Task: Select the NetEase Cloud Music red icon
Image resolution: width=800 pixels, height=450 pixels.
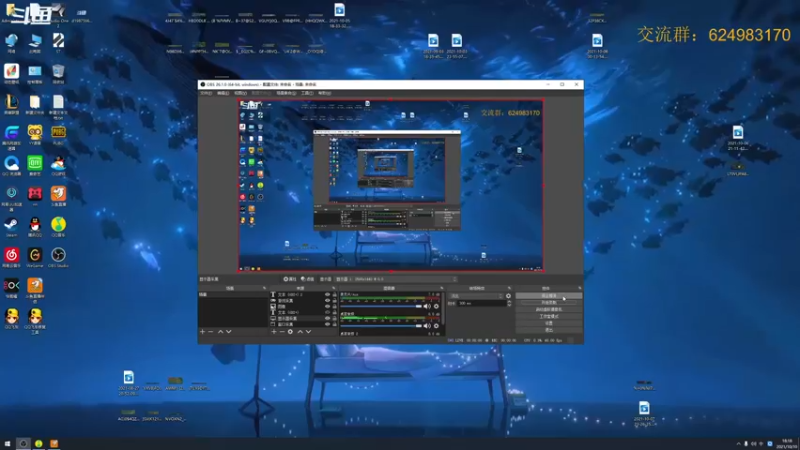Action: (11, 257)
